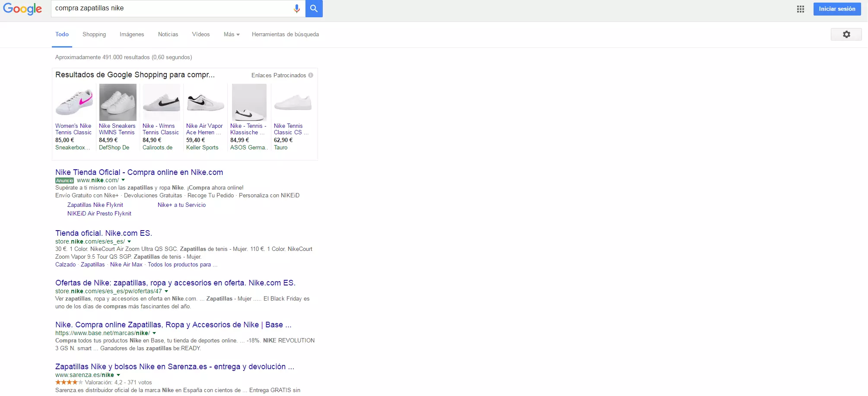Open 'Nike. Compra online Zapatillas ... Base' result
Screen dimensions: 868x396
pos(173,325)
